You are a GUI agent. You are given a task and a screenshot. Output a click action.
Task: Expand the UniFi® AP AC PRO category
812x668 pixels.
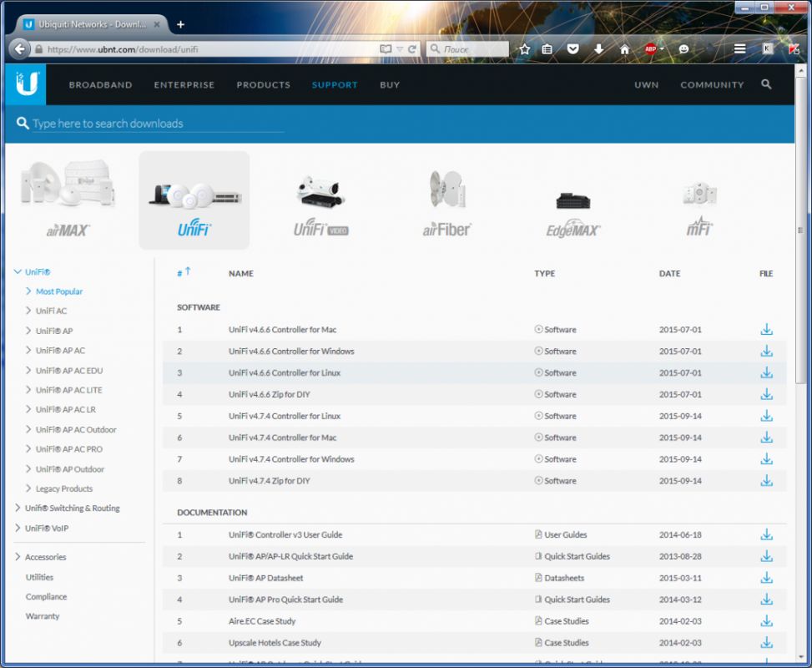28,448
